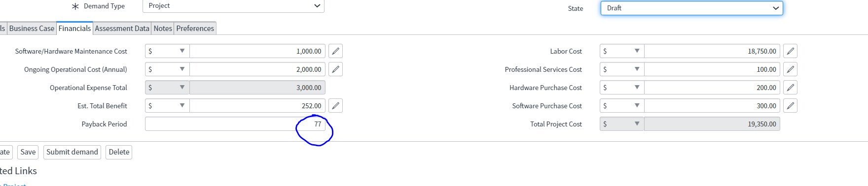Expand the State dropdown showing Draft
Viewport: 868px width, 186px height.
tap(691, 8)
